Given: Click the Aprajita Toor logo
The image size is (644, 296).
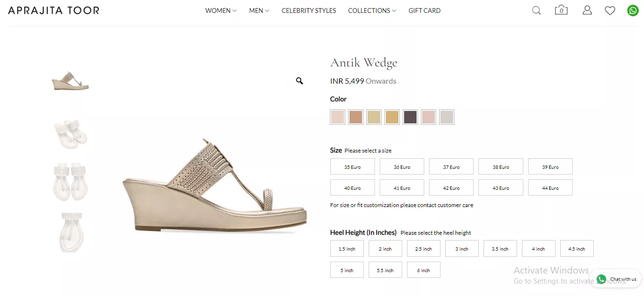Looking at the screenshot, I should click(54, 11).
